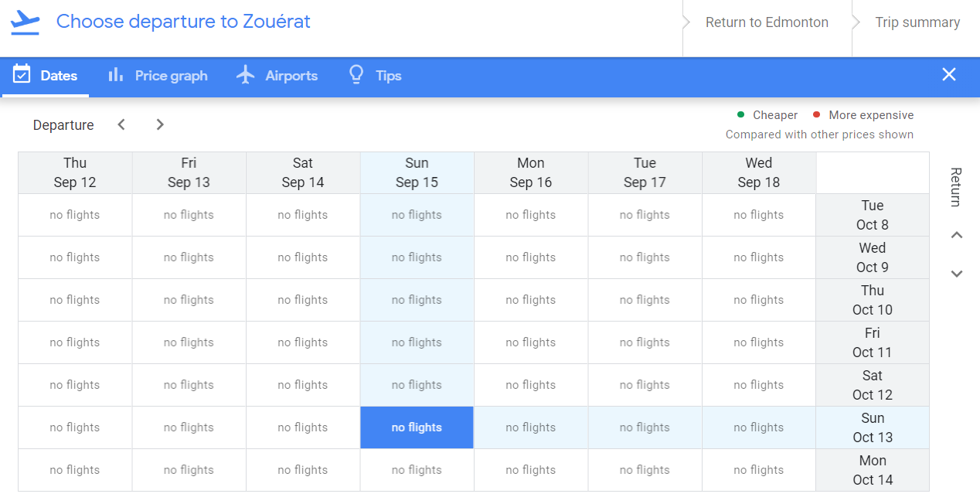
Task: Select the Tue Oct 8 return row header
Action: tap(873, 215)
